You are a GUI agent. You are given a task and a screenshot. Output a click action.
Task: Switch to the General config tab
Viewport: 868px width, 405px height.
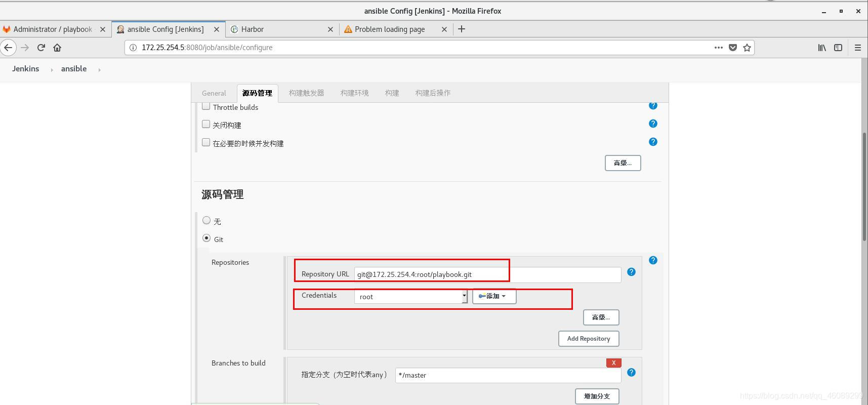click(x=214, y=93)
